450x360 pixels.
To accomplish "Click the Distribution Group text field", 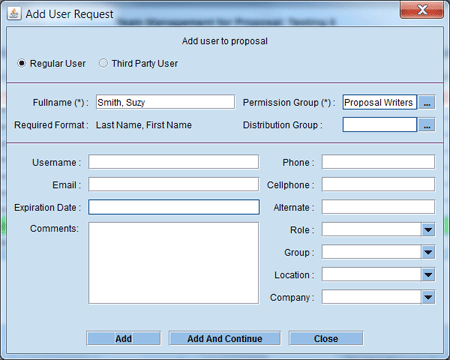I will [380, 125].
